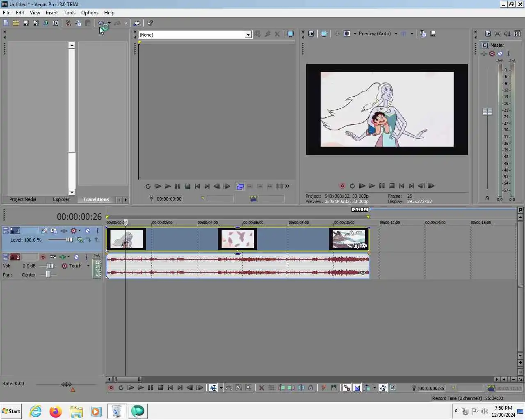Click the interactive tutorials icon
The width and height of the screenshot is (525, 420).
(137, 23)
